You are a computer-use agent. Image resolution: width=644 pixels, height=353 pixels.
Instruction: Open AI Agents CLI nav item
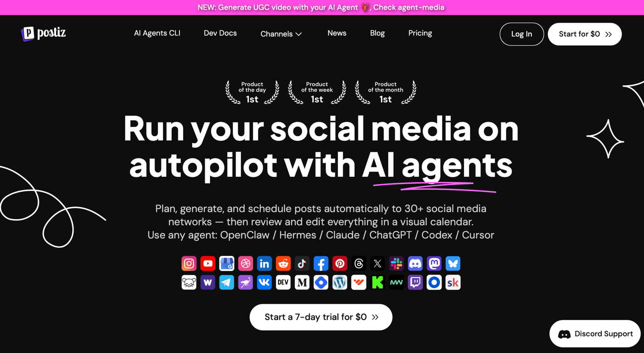pyautogui.click(x=157, y=33)
